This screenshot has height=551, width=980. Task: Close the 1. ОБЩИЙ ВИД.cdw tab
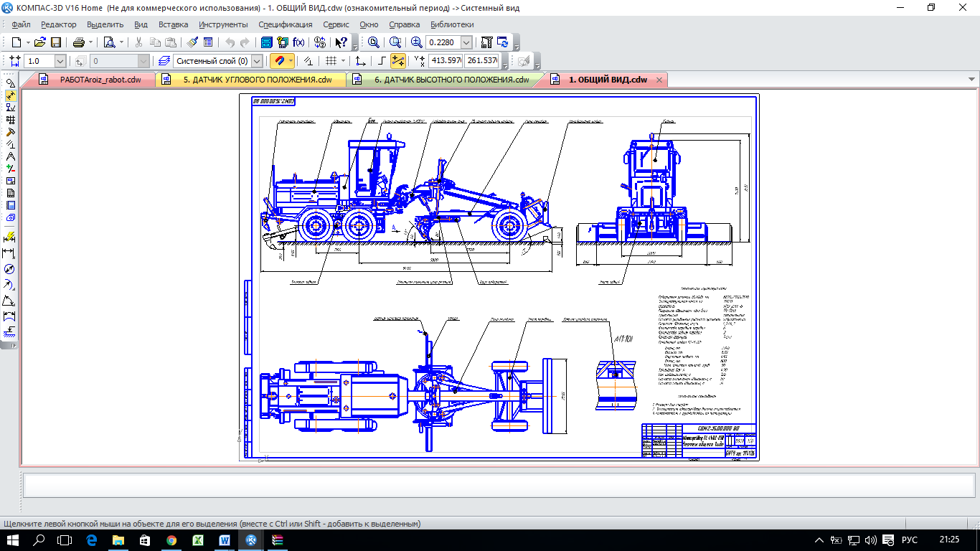660,80
